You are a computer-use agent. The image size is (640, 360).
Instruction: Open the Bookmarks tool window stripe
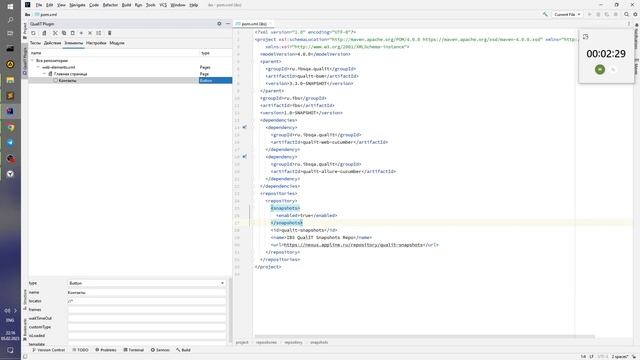tap(25, 329)
